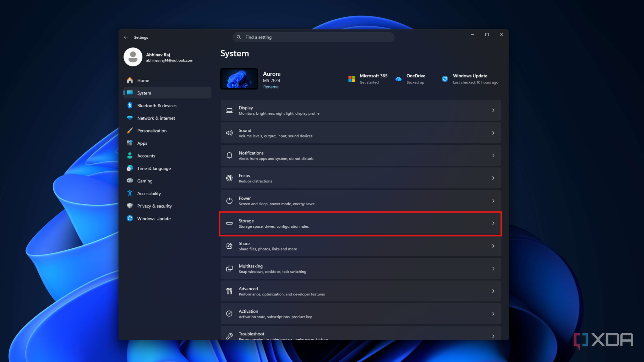The width and height of the screenshot is (644, 362).
Task: Open Notifications via its chevron
Action: tap(493, 156)
